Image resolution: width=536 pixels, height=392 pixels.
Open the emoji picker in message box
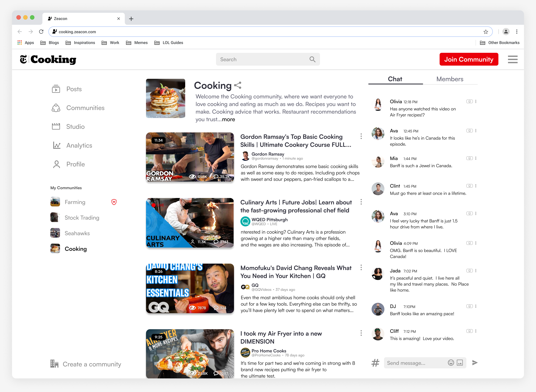[x=451, y=363]
